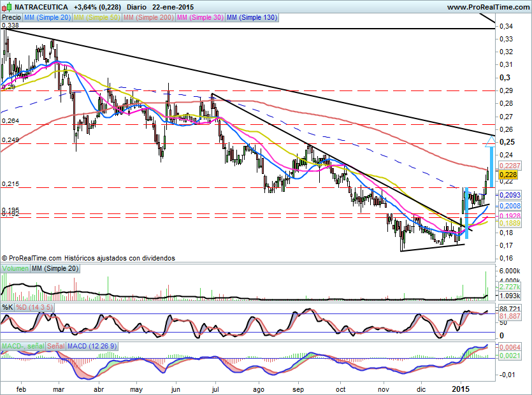Click the MM (Simple 130) blue label
The height and width of the screenshot is (395, 532).
[252, 18]
